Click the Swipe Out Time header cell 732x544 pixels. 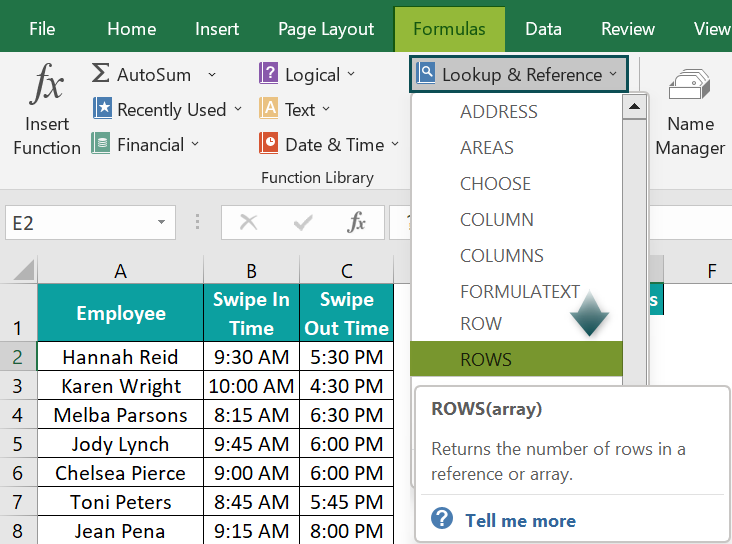coord(346,313)
